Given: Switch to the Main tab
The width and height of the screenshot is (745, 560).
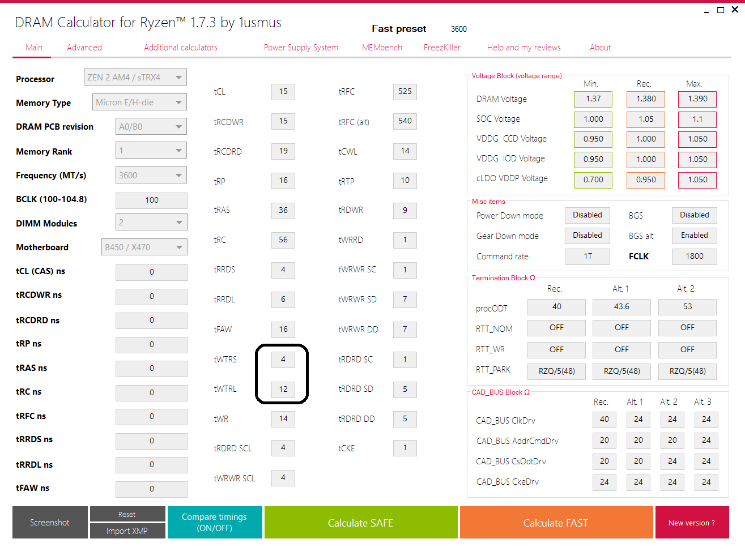Looking at the screenshot, I should pyautogui.click(x=34, y=48).
